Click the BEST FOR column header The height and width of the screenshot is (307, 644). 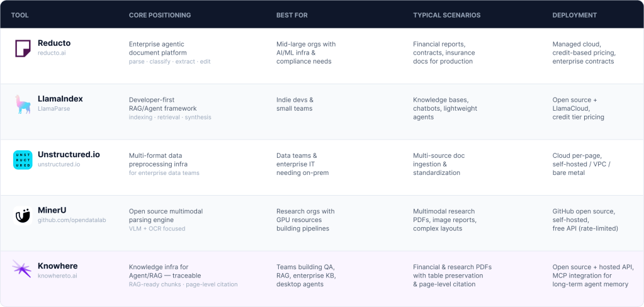(x=292, y=15)
